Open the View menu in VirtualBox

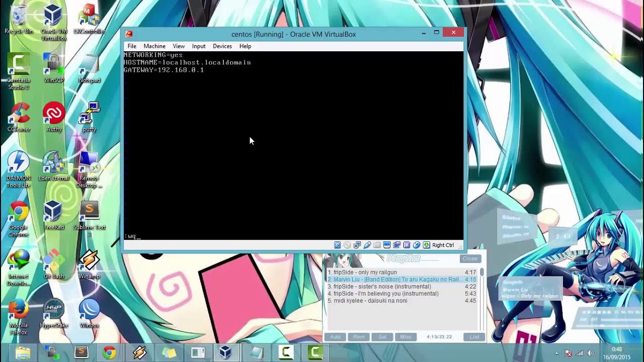[x=179, y=46]
